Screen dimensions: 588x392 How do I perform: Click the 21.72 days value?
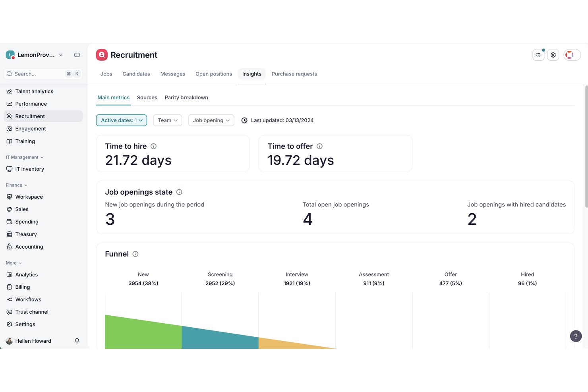click(138, 160)
